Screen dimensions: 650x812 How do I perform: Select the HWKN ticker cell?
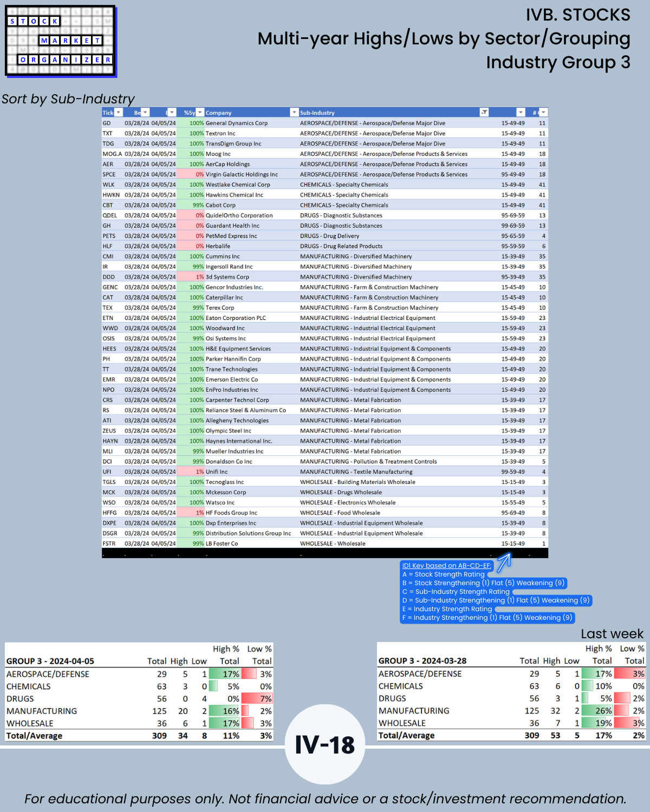(x=111, y=195)
